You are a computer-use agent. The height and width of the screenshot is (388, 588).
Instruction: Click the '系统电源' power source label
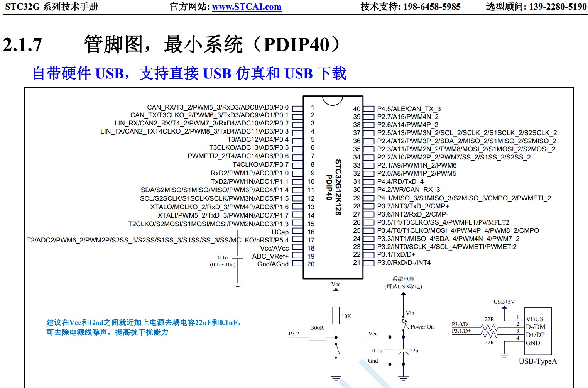(x=404, y=279)
